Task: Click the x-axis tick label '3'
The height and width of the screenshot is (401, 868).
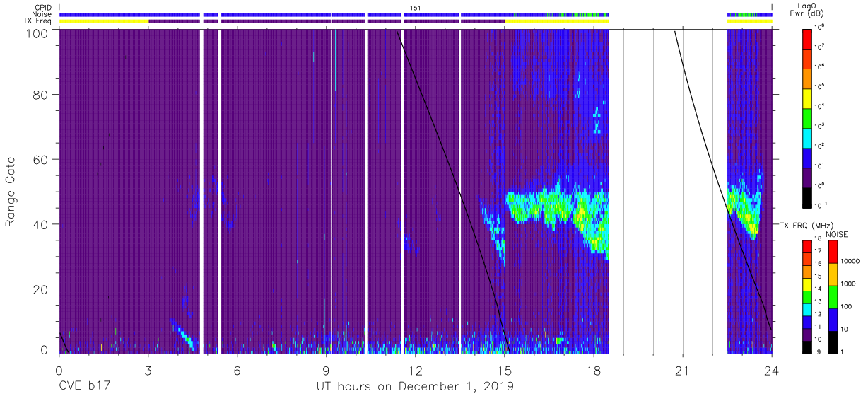Action: coord(148,370)
